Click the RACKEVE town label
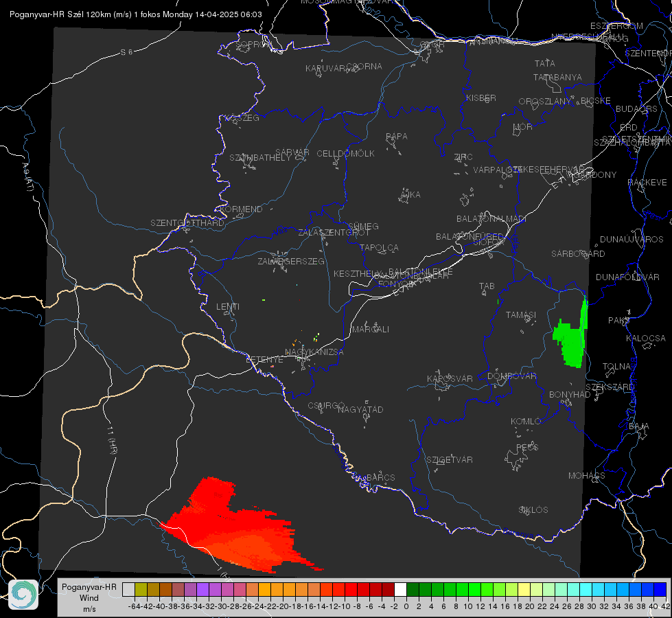 pyautogui.click(x=647, y=183)
